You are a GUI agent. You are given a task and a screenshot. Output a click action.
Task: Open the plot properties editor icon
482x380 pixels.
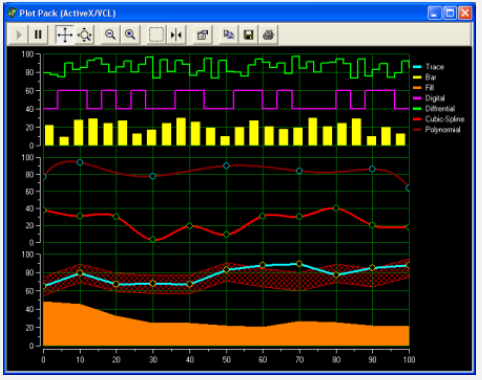pyautogui.click(x=202, y=35)
